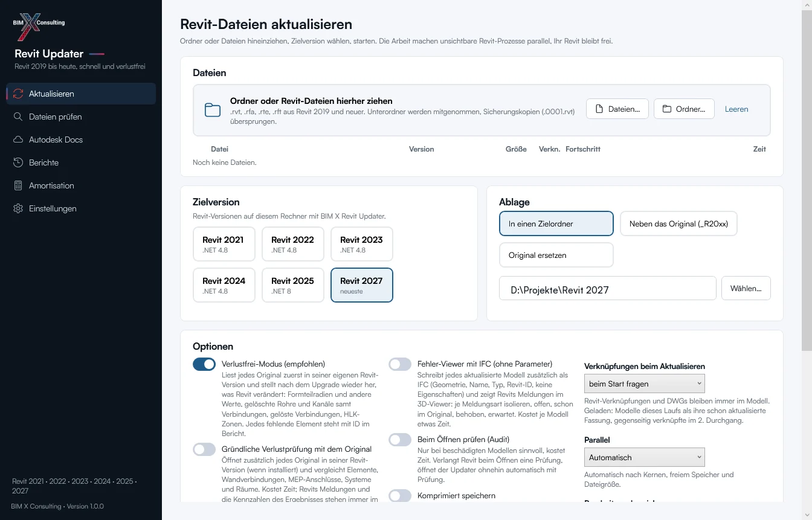The width and height of the screenshot is (812, 520).
Task: Click the history clock icon beside Berichte
Action: [x=18, y=162]
